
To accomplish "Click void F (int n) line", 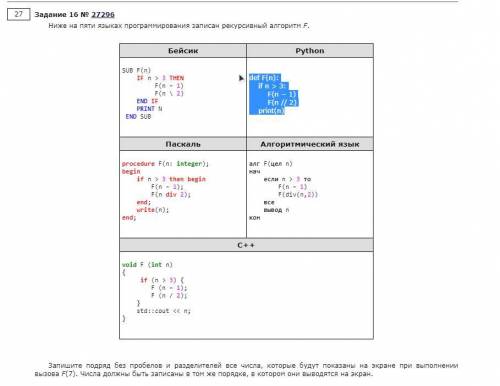I will pyautogui.click(x=147, y=265).
